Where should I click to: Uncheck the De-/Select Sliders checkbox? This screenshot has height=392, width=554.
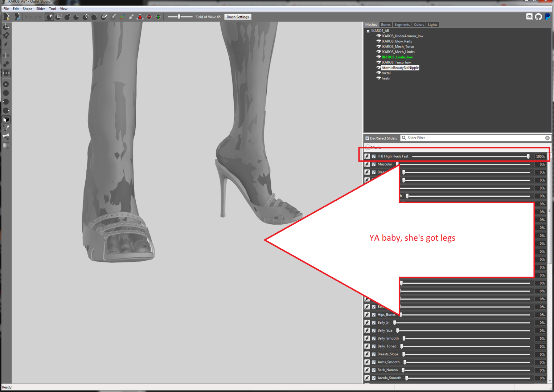[x=367, y=138]
